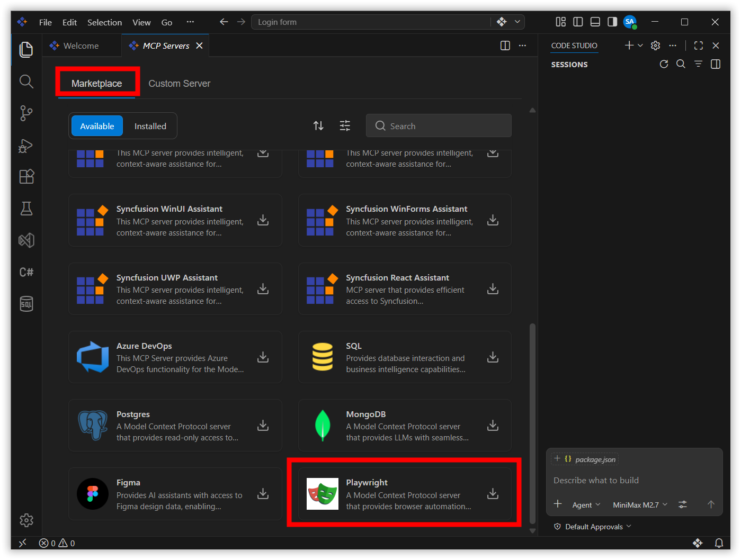Open filter options for MCP servers
The image size is (741, 560).
click(345, 125)
